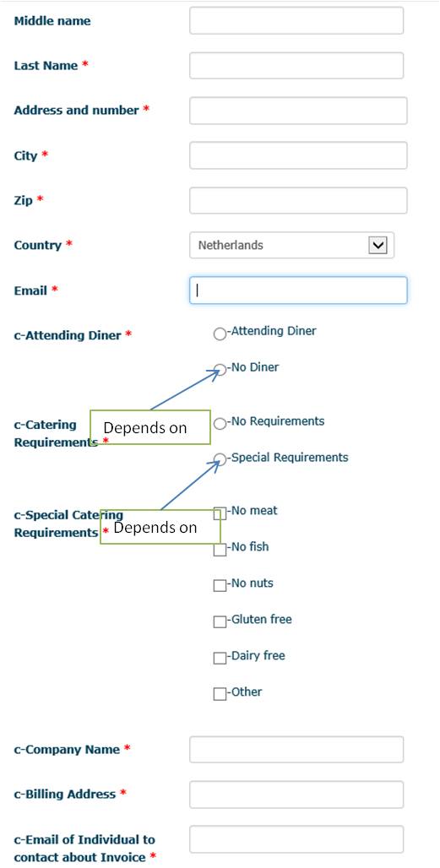This screenshot has width=440, height=868.
Task: Select the No Diner radio option
Action: click(x=220, y=370)
